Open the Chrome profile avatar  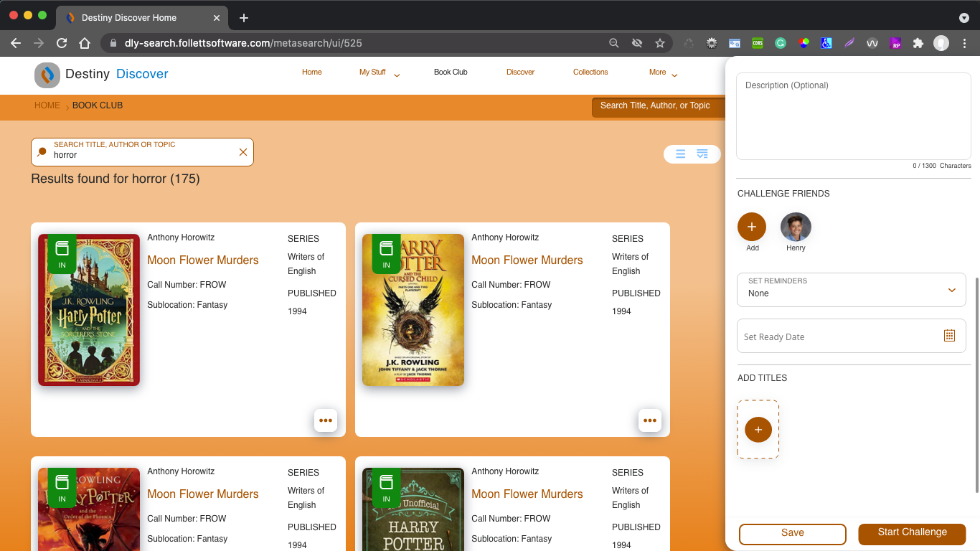pos(941,43)
